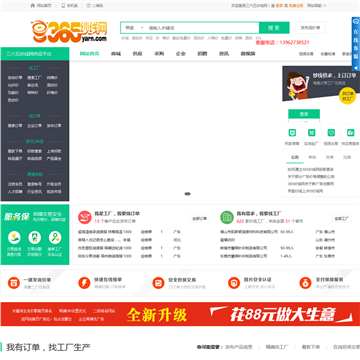Click the yellow circular find-factory badge
Viewport: 360px width, 360px height.
pyautogui.click(x=347, y=96)
